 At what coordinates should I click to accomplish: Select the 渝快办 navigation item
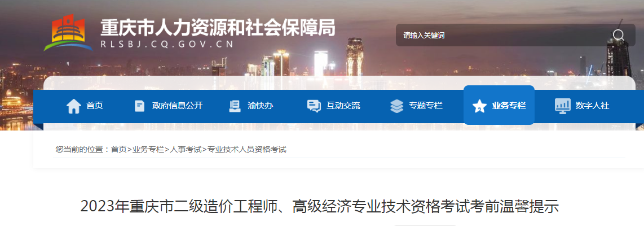tap(260, 106)
